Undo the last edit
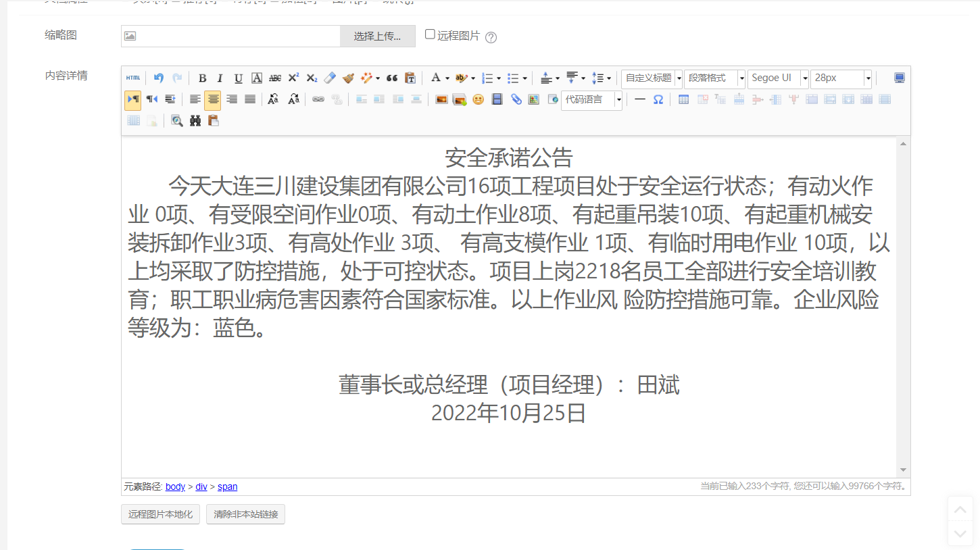Screen dimensions: 980x550 pyautogui.click(x=158, y=78)
